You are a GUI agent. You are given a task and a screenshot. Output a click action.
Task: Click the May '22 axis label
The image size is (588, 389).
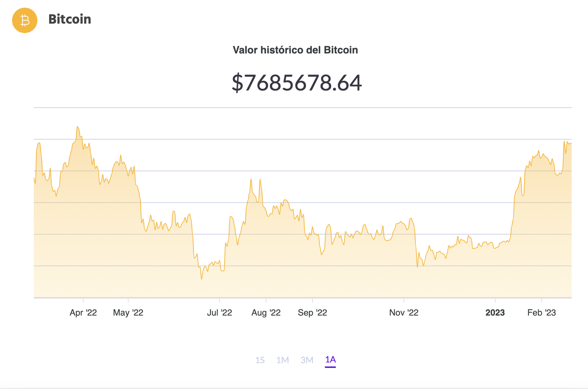click(128, 313)
